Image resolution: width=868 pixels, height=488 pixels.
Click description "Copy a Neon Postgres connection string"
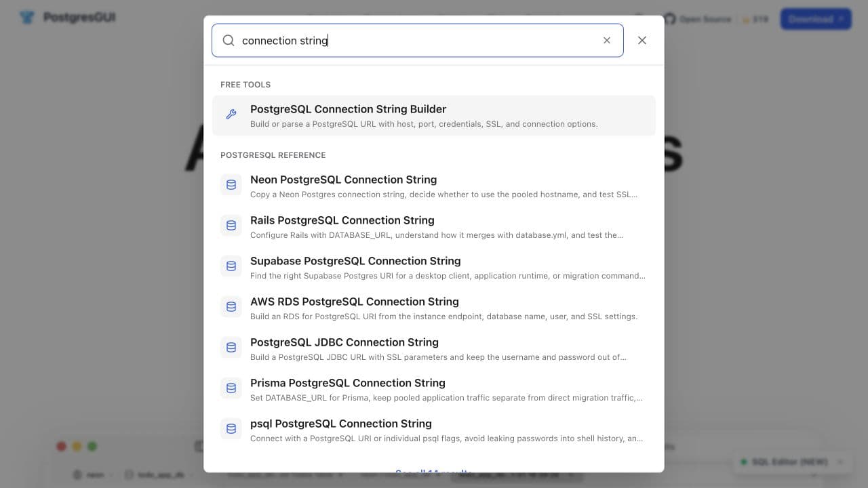[443, 195]
